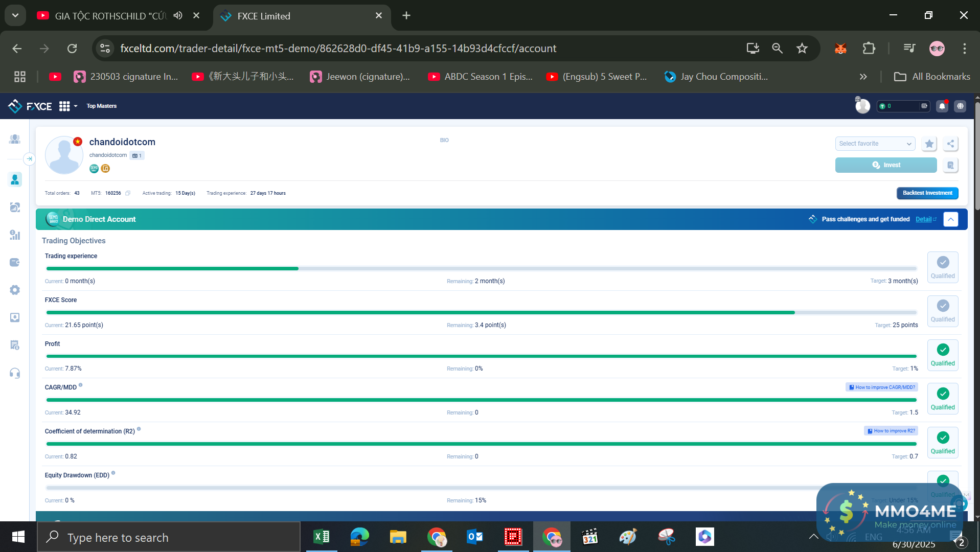Click the orange copy badge under username

[x=105, y=169]
